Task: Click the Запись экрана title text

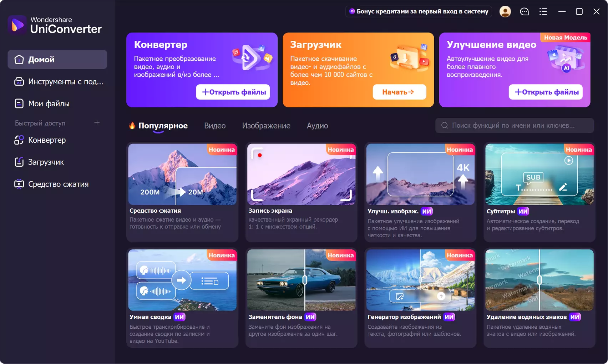Action: pos(270,211)
